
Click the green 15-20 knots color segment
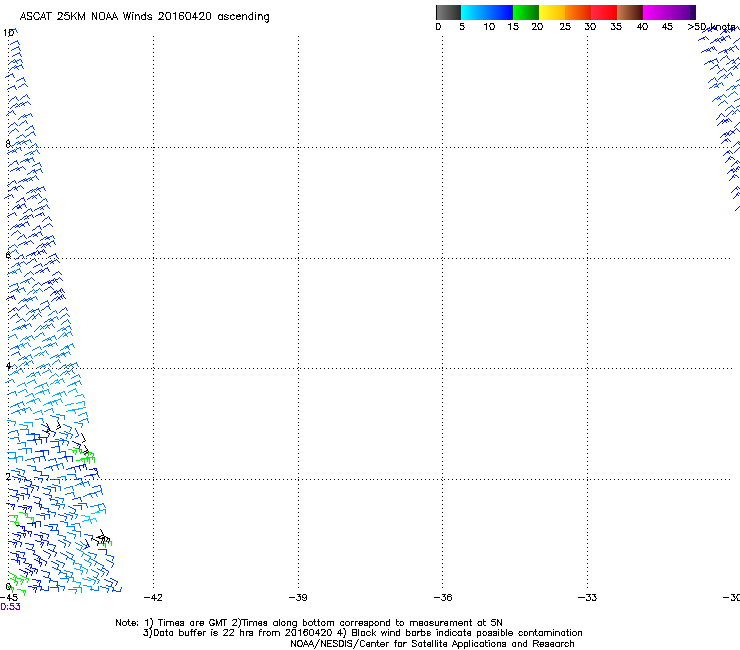[526, 12]
